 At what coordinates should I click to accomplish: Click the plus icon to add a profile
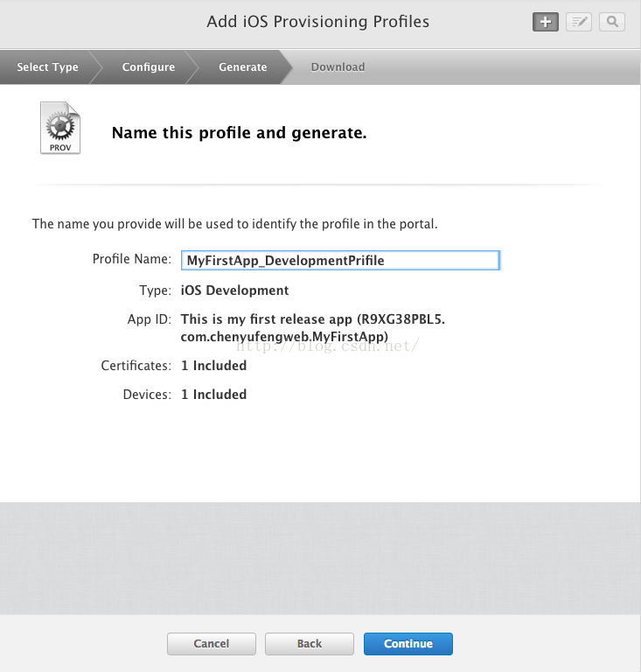(546, 22)
